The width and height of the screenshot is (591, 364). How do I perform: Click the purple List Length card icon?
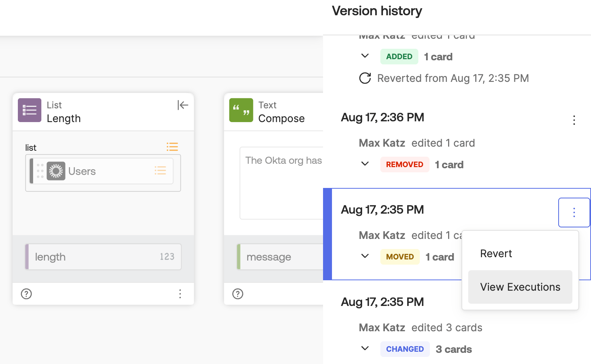[x=29, y=110]
